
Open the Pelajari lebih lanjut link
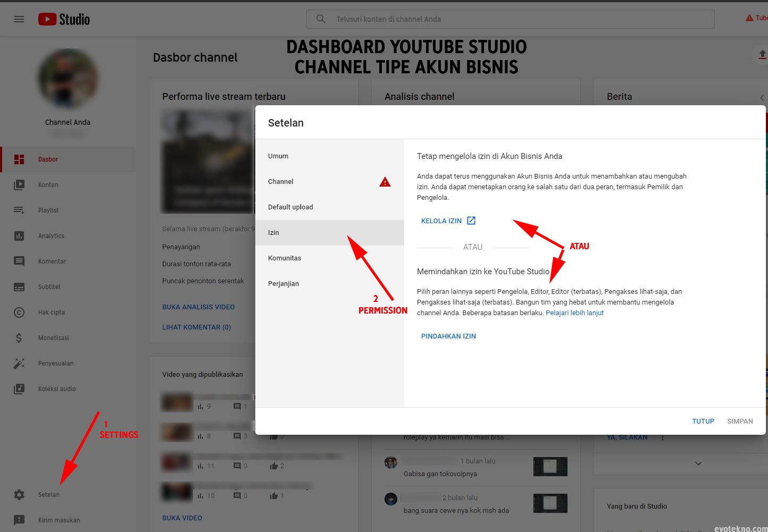coord(574,313)
